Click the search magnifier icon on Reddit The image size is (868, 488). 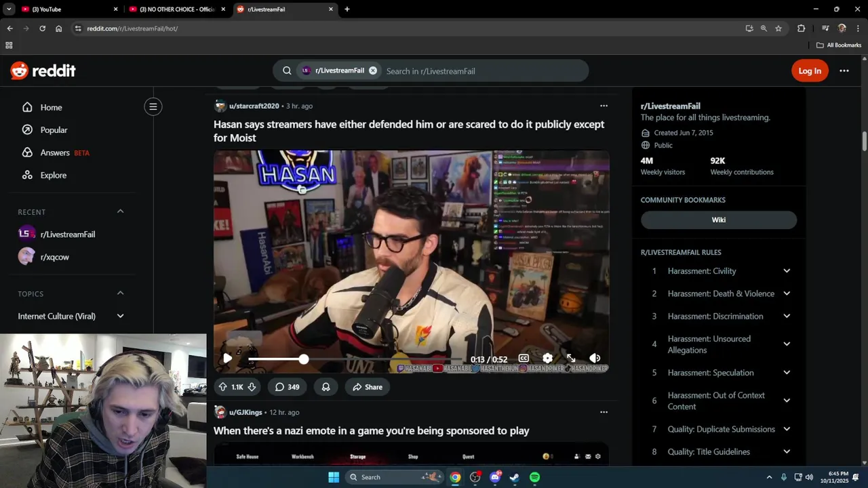click(x=287, y=70)
